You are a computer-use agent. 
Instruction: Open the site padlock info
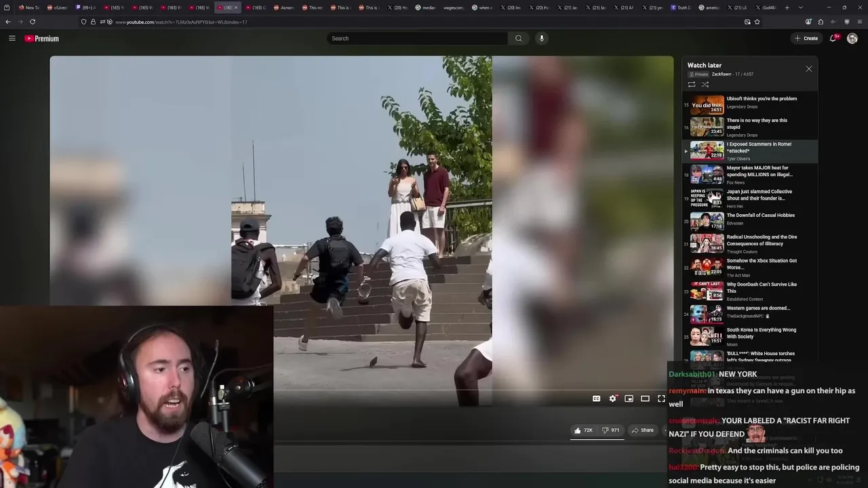pyautogui.click(x=93, y=22)
